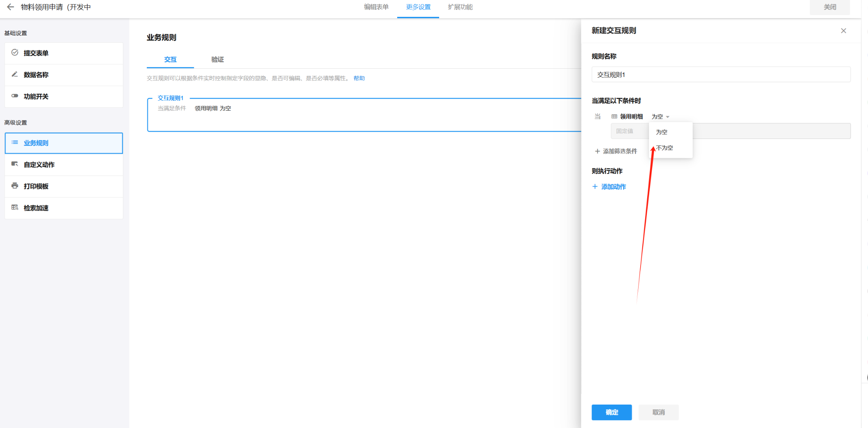
Task: Click the 数据名称 pencil icon
Action: tap(15, 74)
